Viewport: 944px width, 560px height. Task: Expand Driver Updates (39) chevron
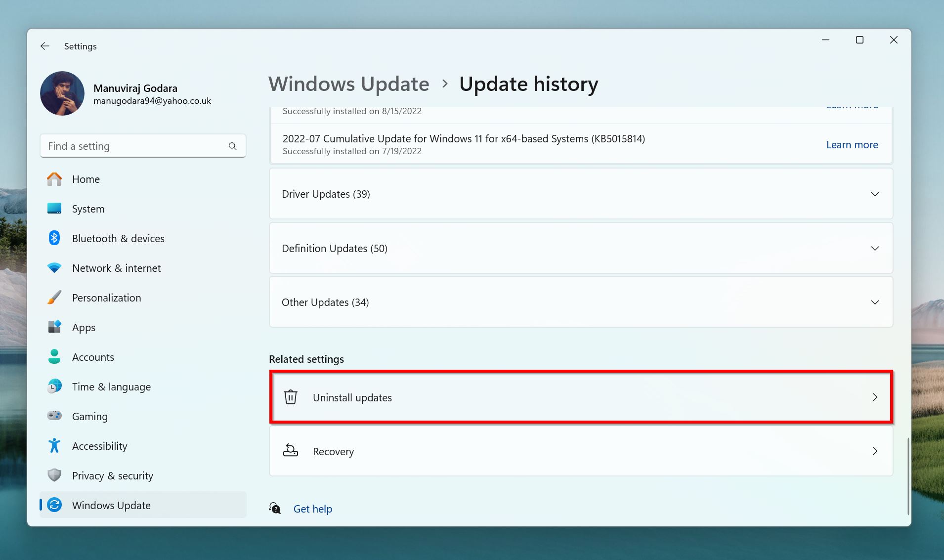tap(875, 194)
